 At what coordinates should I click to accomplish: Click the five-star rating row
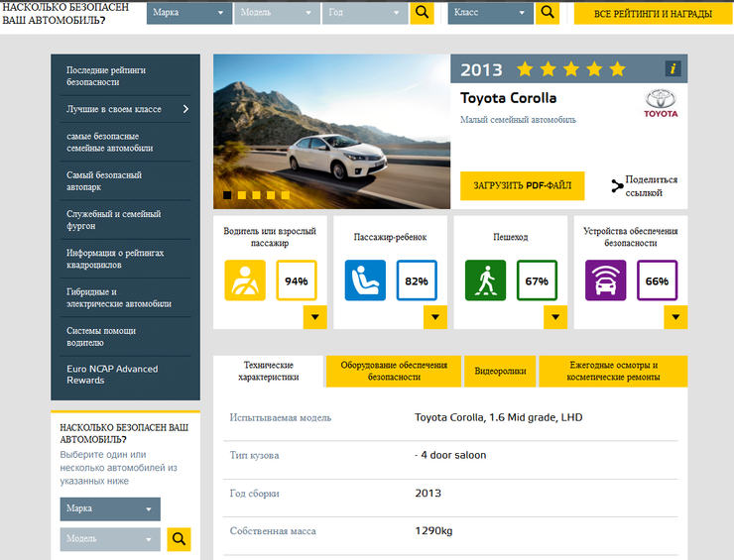click(x=571, y=69)
